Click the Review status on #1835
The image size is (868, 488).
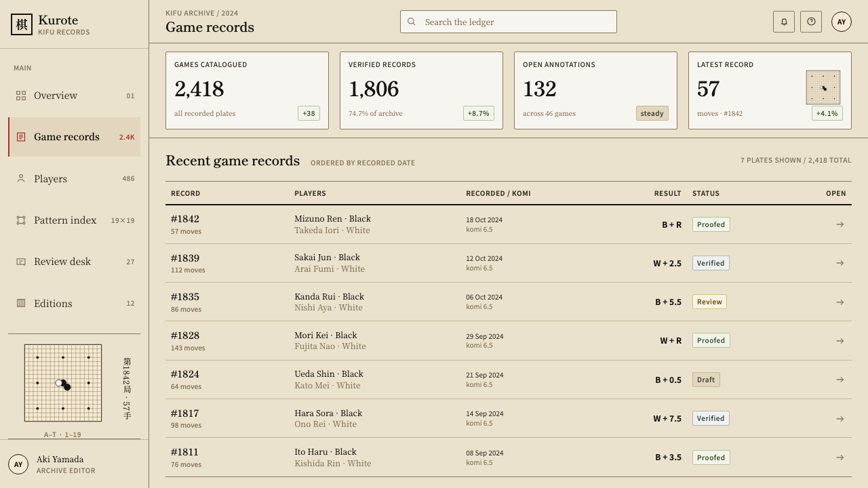pos(709,302)
